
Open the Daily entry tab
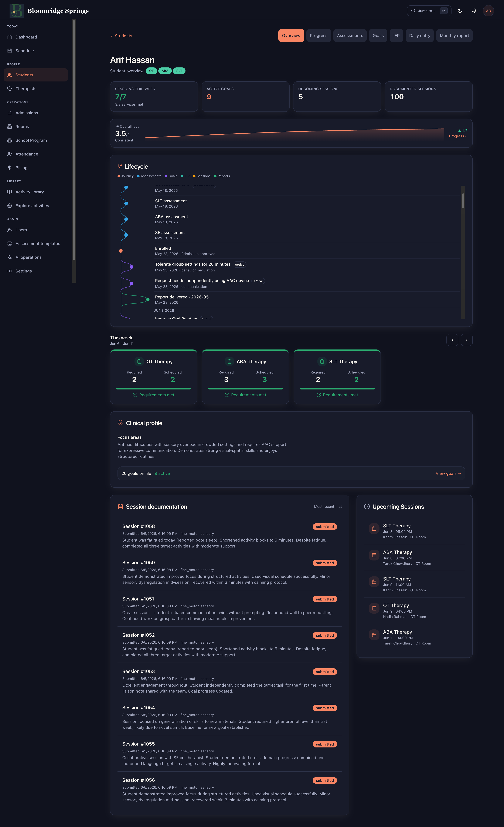[x=419, y=36]
